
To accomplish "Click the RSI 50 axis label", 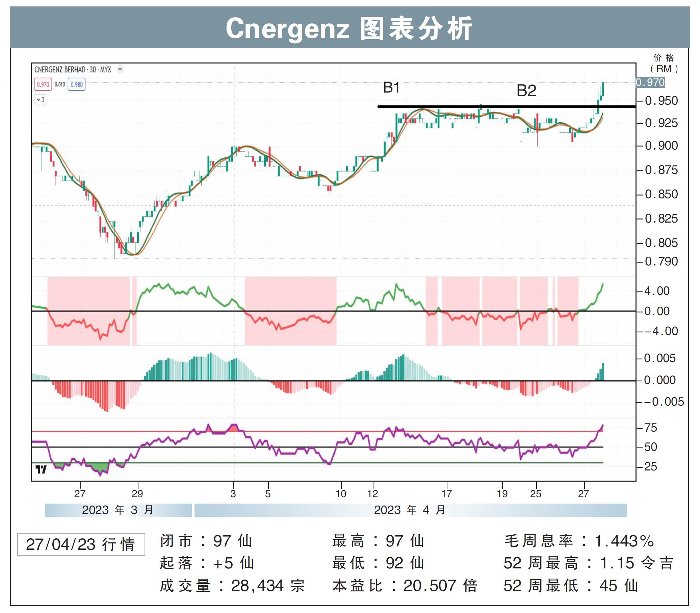I will point(650,447).
